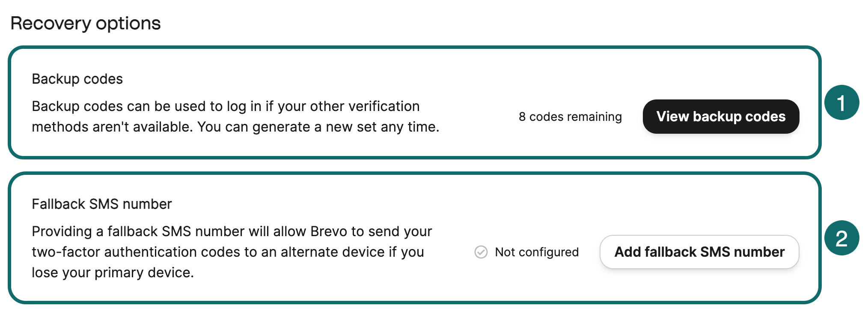868x312 pixels.
Task: Start adding an alternate SMS device
Action: tap(699, 252)
